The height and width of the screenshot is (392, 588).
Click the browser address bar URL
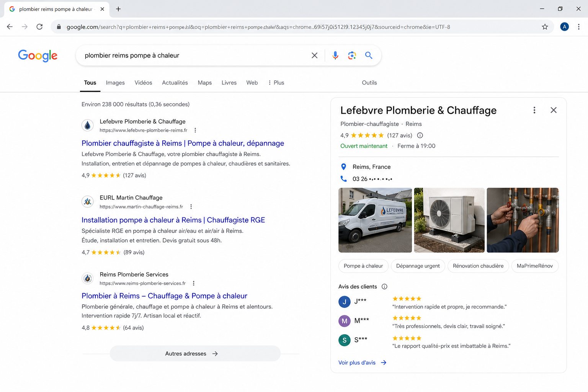coord(258,27)
